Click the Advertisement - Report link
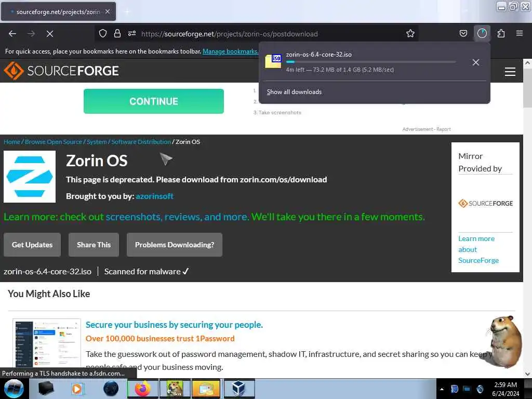The height and width of the screenshot is (399, 532). (427, 129)
